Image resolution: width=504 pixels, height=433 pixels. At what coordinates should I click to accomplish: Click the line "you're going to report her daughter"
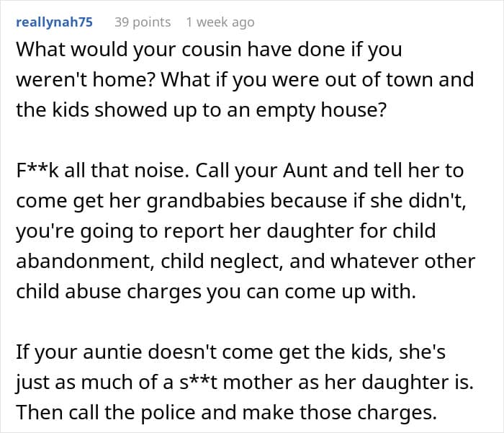[226, 231]
